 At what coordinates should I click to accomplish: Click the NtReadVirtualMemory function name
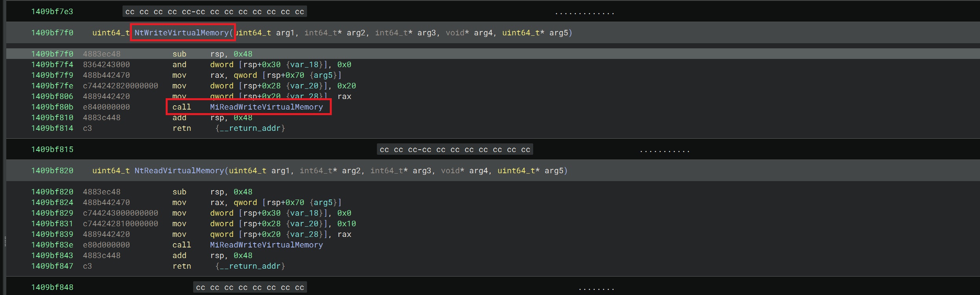pyautogui.click(x=179, y=170)
